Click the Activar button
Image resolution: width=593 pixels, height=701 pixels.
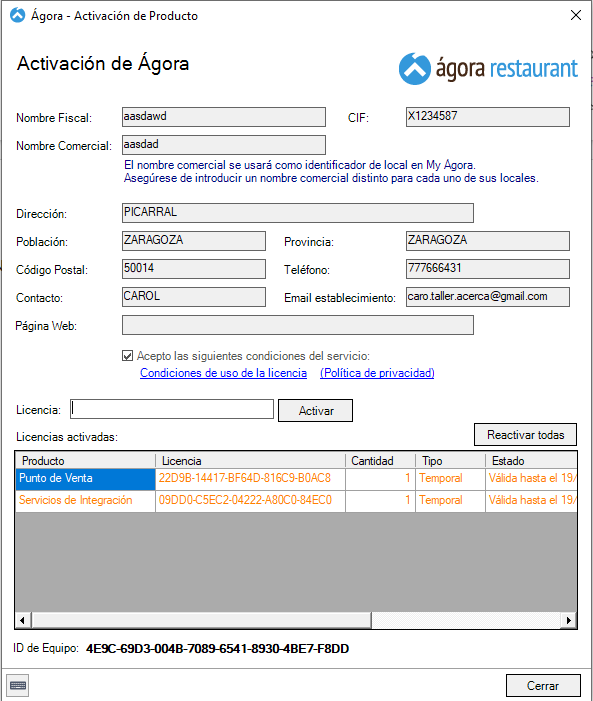coord(315,410)
